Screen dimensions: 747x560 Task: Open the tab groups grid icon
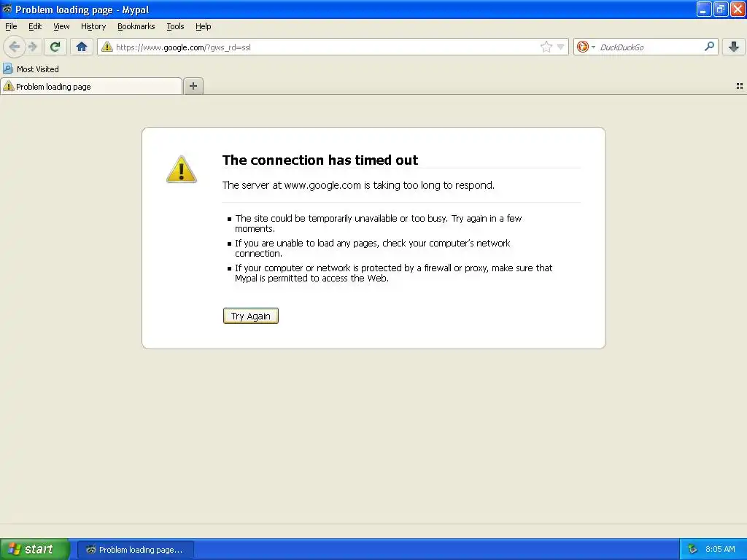[740, 86]
